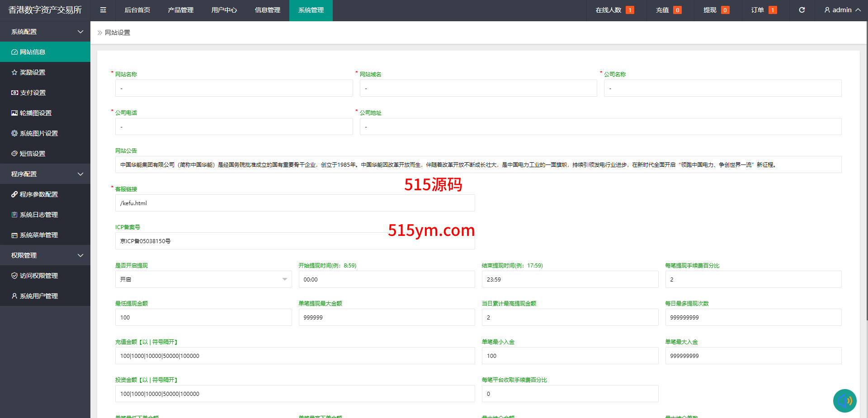This screenshot has height=418, width=868.
Task: Click the sidebar collapse hamburger icon
Action: (103, 10)
